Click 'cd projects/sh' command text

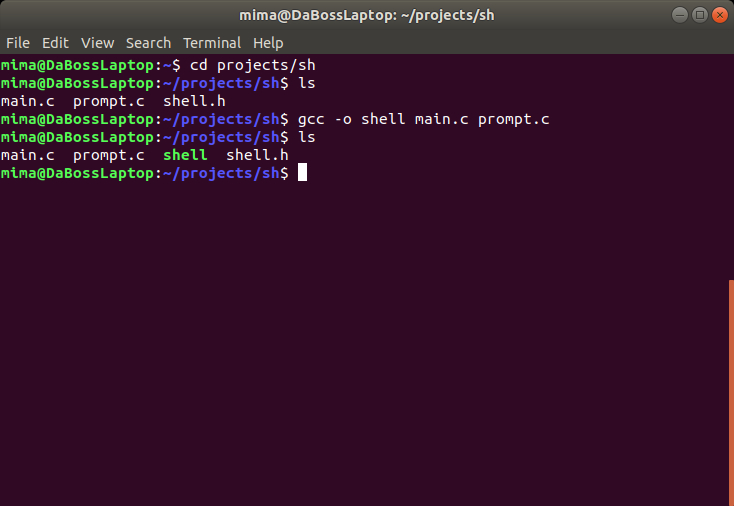pyautogui.click(x=252, y=66)
